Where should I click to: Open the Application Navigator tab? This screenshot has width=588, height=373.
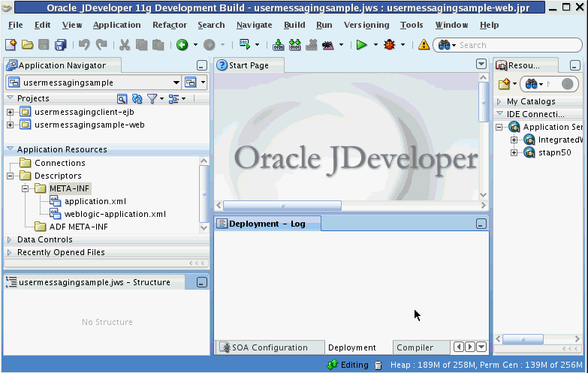click(62, 65)
